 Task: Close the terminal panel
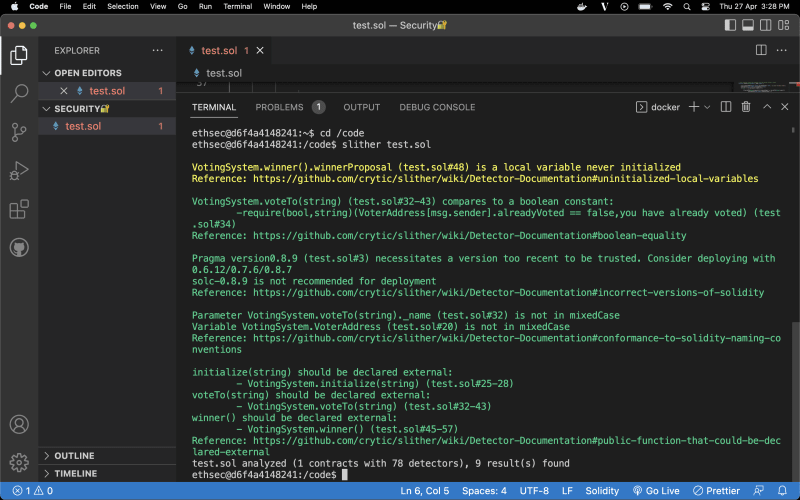click(785, 107)
